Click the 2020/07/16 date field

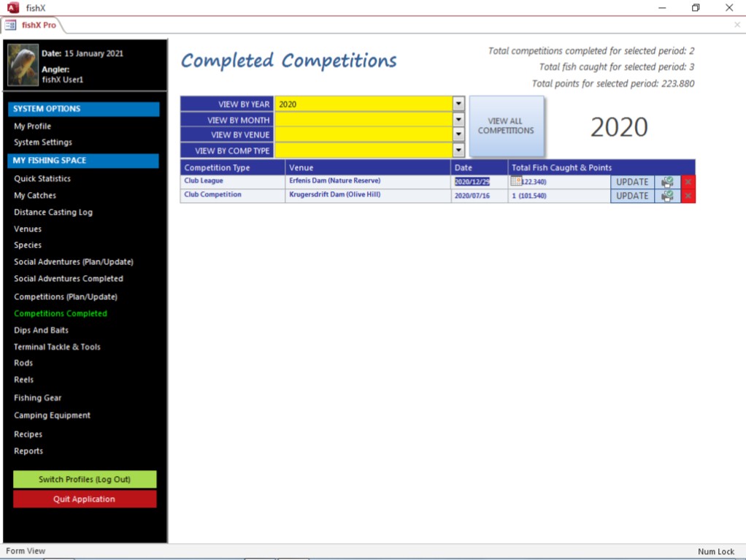tap(472, 196)
